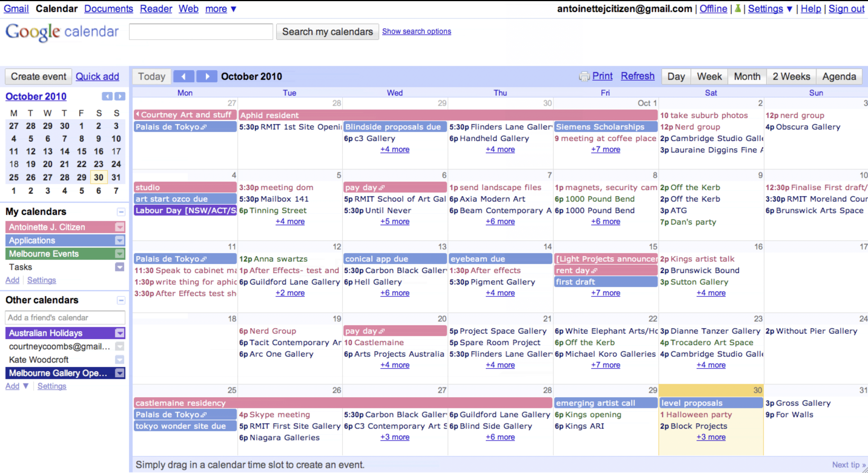Open the Quick add link
868x473 pixels.
point(97,76)
